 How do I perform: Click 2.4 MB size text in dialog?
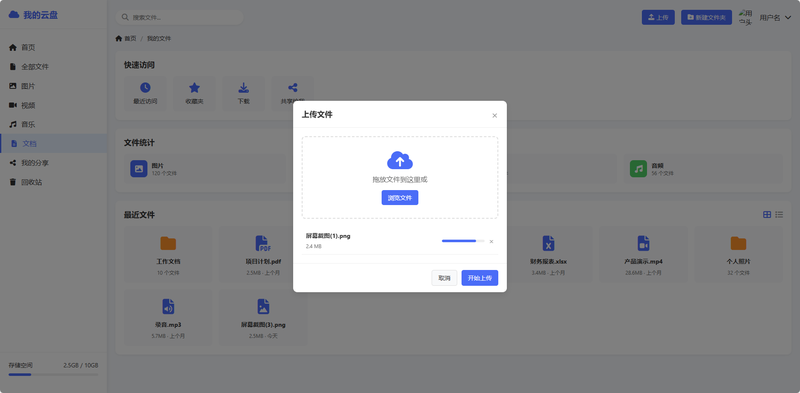314,247
